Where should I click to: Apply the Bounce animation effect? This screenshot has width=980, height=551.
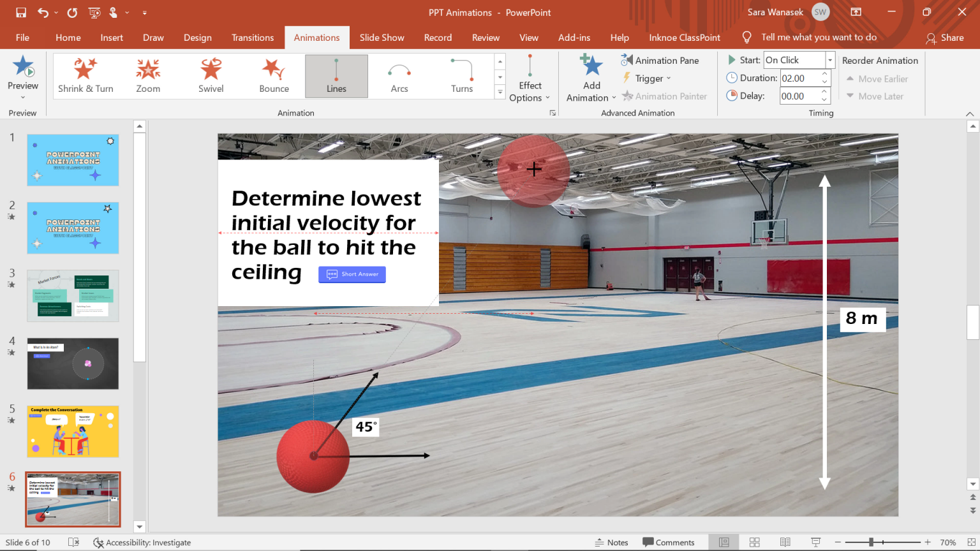point(274,76)
